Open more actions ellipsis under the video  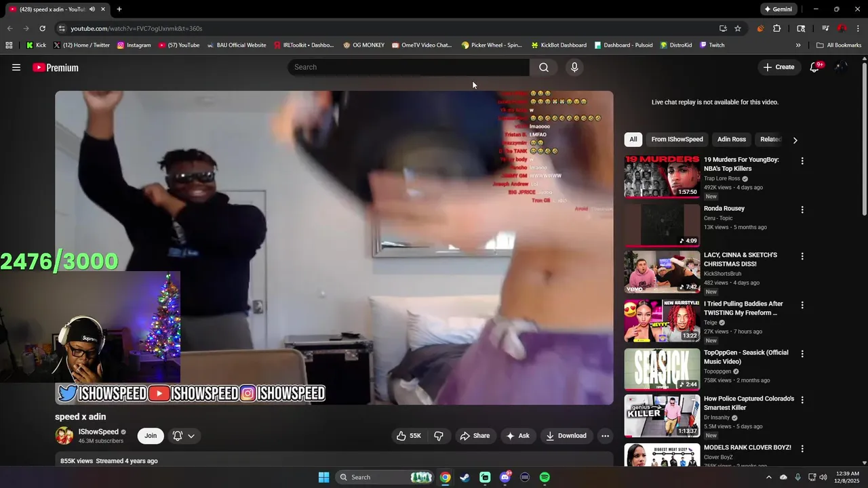pos(606,436)
